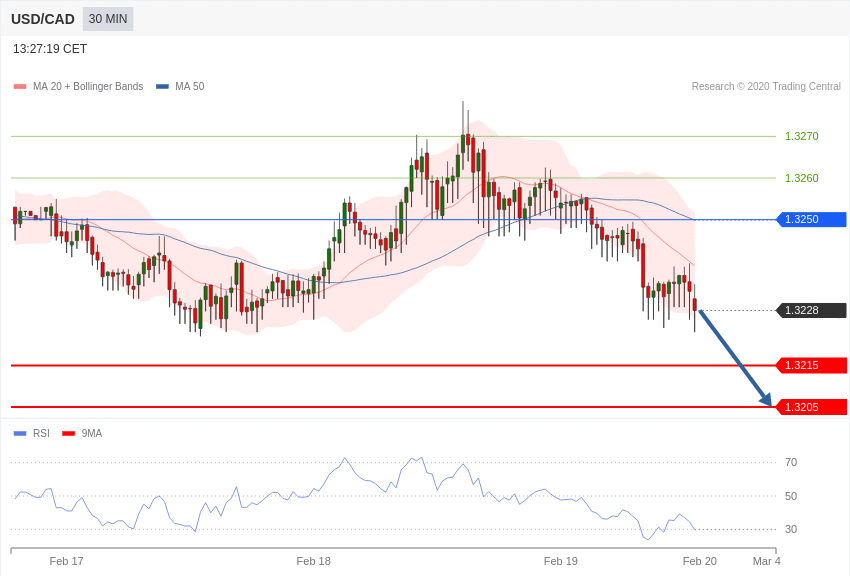The width and height of the screenshot is (850, 576).
Task: Click the red 9MA legend swatch
Action: coord(69,433)
